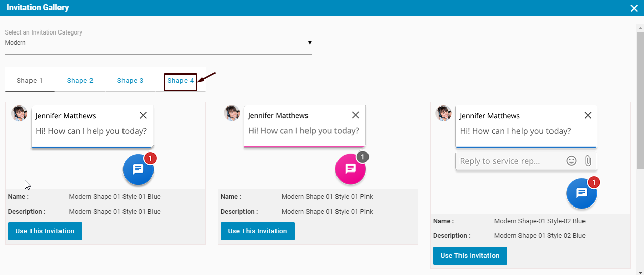The height and width of the screenshot is (275, 644).
Task: Use the Modern Shape-01 Style-01 Blue invitation
Action: point(45,231)
